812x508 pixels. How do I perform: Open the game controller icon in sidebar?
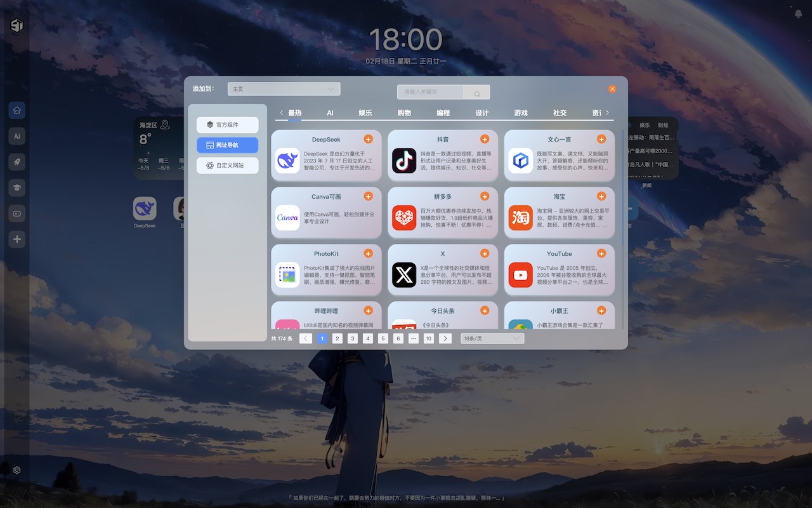(17, 213)
